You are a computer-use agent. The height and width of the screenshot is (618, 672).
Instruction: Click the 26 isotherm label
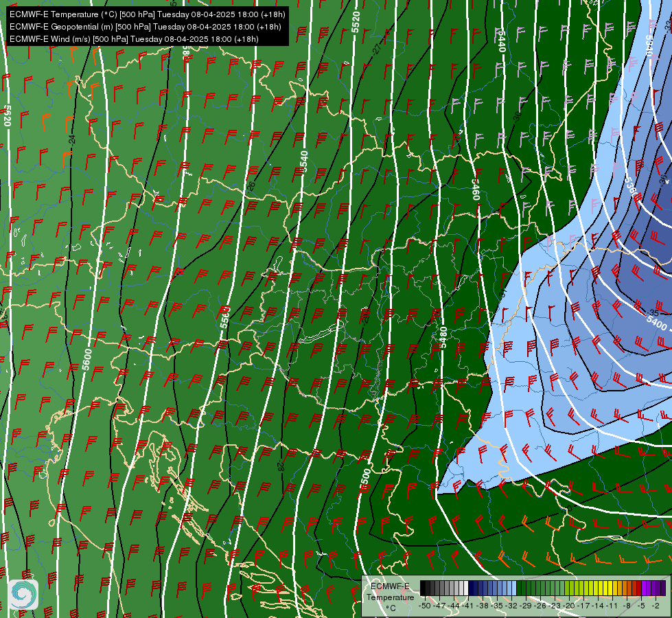point(251,186)
